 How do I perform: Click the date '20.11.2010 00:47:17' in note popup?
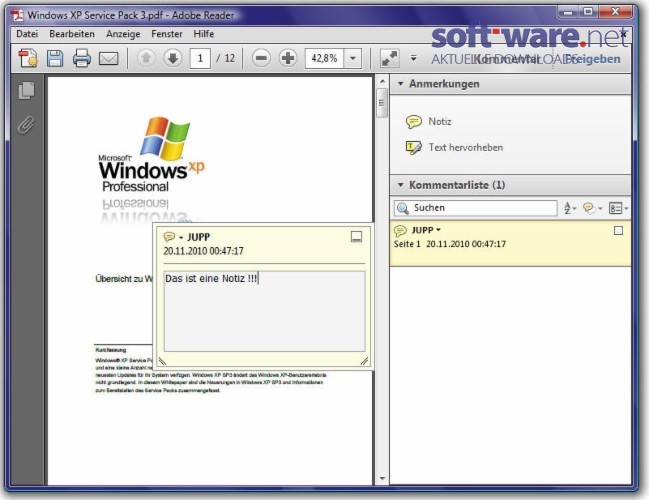click(x=203, y=251)
